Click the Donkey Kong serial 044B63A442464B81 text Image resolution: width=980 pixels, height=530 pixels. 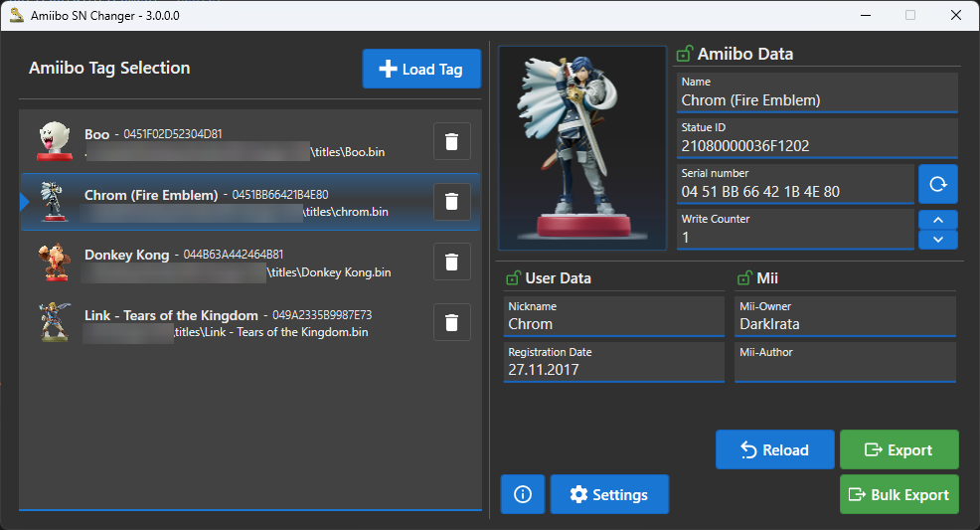(x=234, y=255)
